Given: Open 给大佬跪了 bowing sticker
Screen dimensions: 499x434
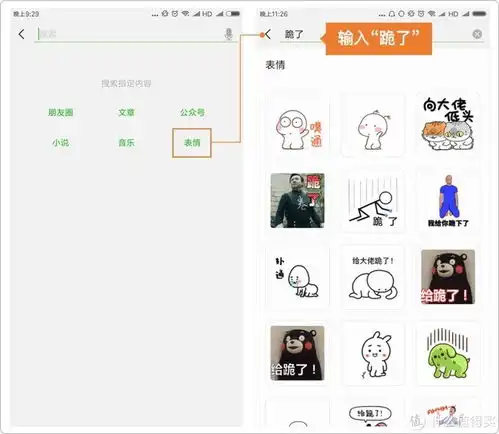Looking at the screenshot, I should 373,277.
